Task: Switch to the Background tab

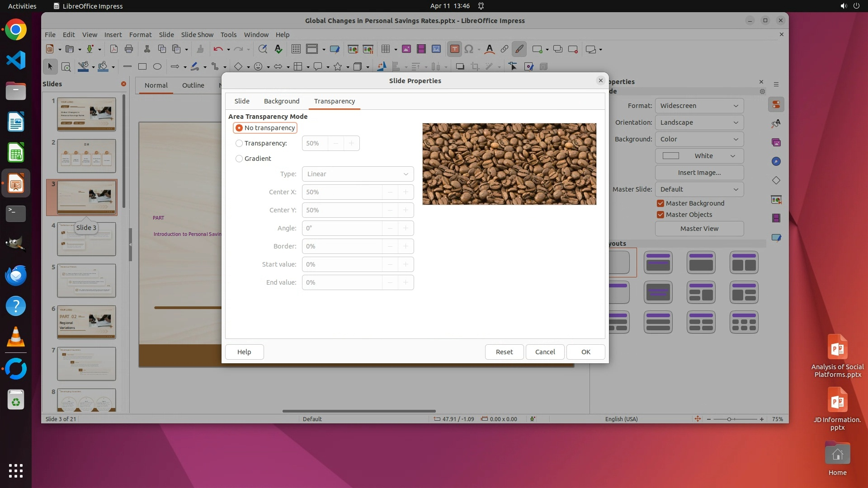Action: (281, 101)
